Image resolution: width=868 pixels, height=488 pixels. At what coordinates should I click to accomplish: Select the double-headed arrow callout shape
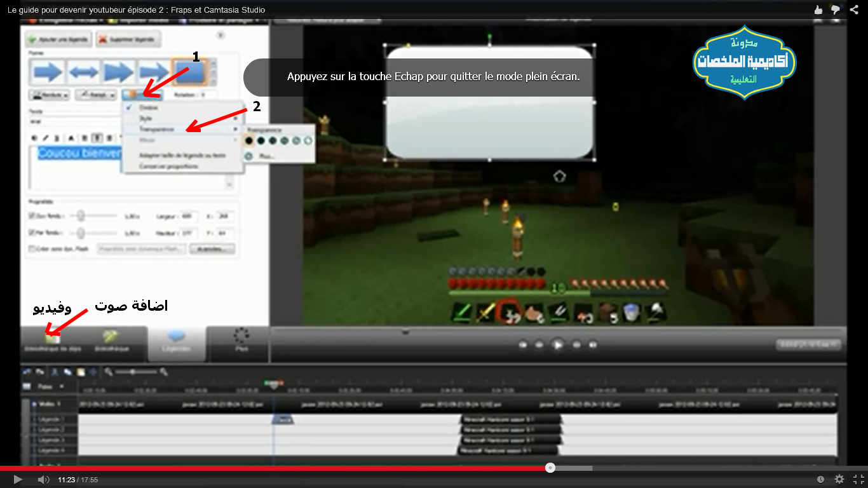tap(83, 72)
